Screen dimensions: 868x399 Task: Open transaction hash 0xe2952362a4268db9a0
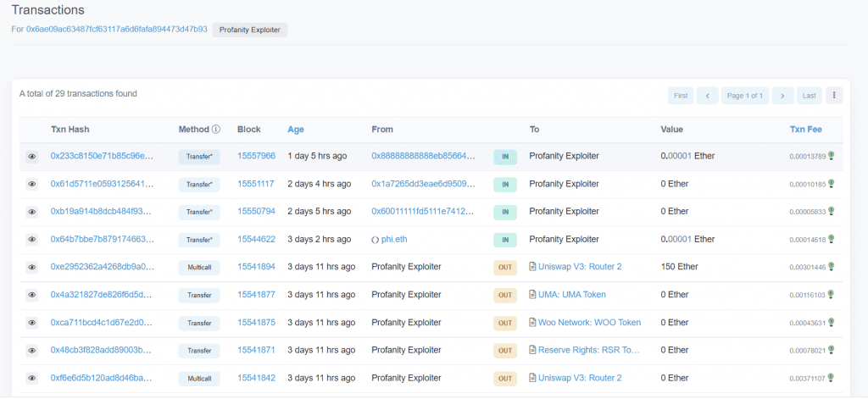(102, 267)
